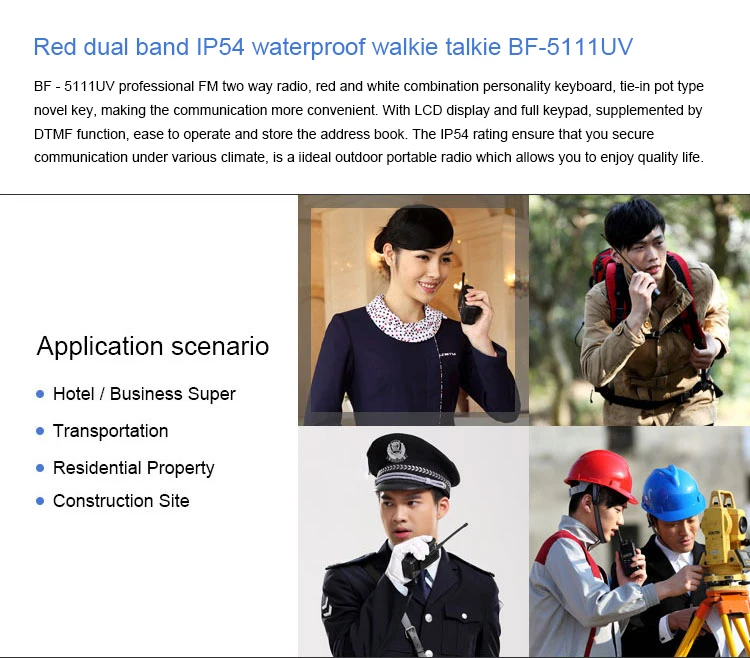
Task: Click the blue bullet beside Transportation
Action: (40, 431)
